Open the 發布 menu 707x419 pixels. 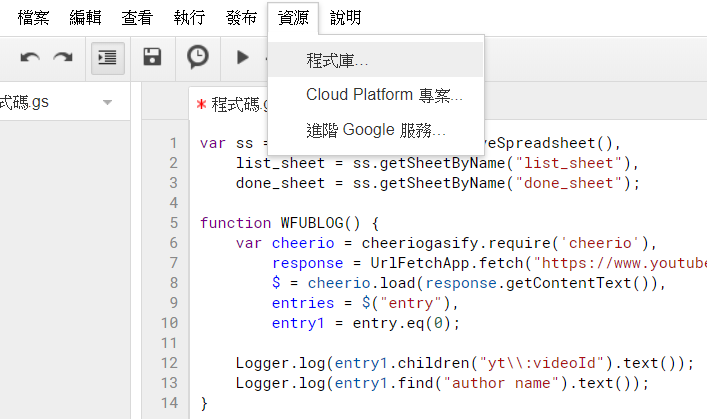241,18
